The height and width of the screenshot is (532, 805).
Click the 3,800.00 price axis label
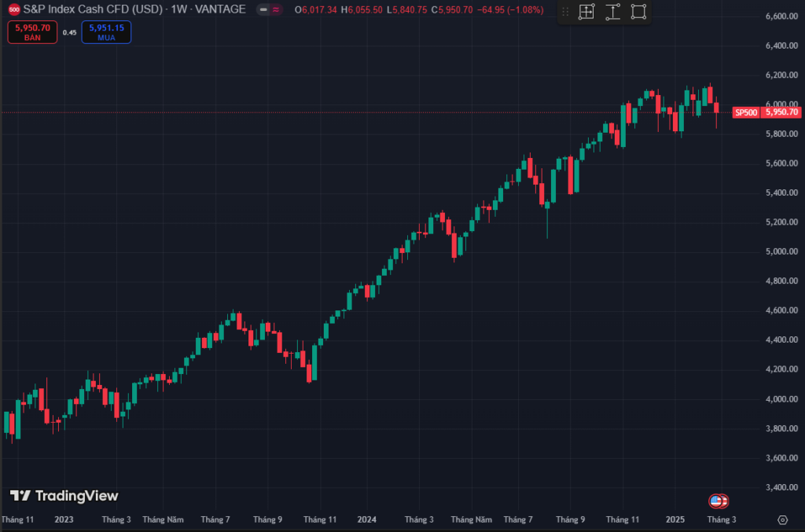coord(781,428)
